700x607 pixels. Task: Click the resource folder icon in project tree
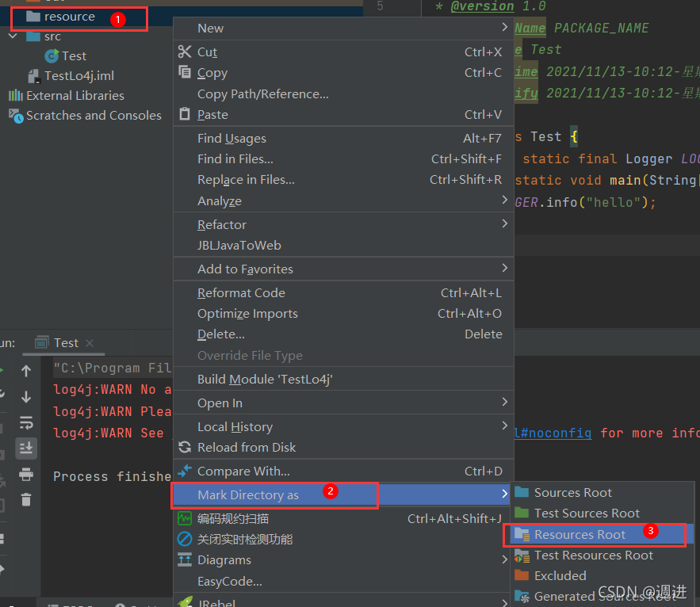[x=33, y=17]
